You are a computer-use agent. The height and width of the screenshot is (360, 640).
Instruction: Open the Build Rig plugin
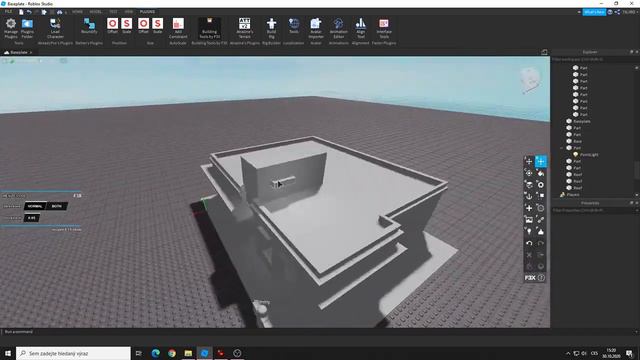coord(271,28)
